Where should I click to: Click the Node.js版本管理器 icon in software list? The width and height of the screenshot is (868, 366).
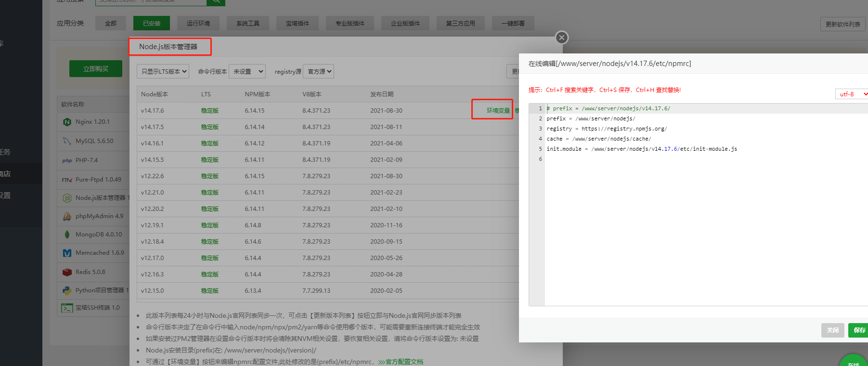[67, 198]
